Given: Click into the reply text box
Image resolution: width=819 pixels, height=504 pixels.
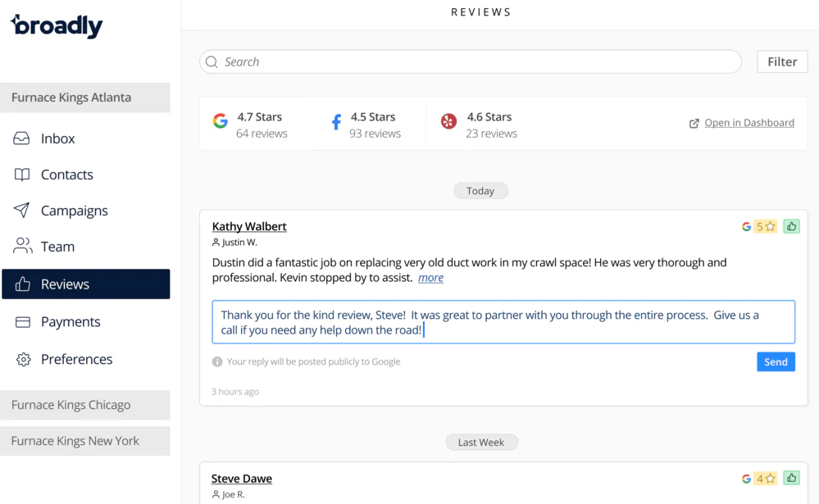Looking at the screenshot, I should pyautogui.click(x=503, y=322).
